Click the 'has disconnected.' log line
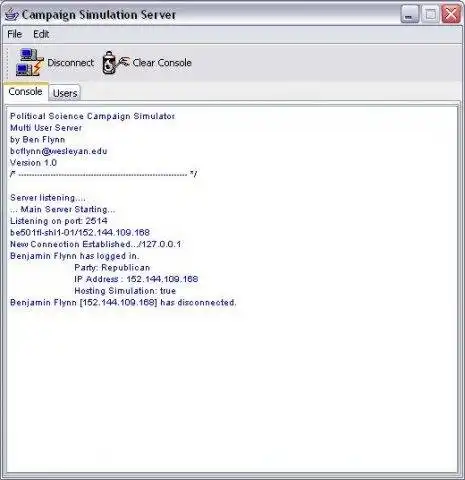The image size is (465, 480). [123, 303]
